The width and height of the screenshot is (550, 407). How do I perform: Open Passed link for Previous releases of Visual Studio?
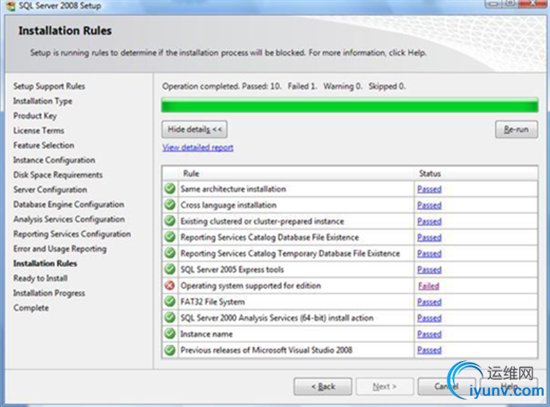pyautogui.click(x=429, y=350)
